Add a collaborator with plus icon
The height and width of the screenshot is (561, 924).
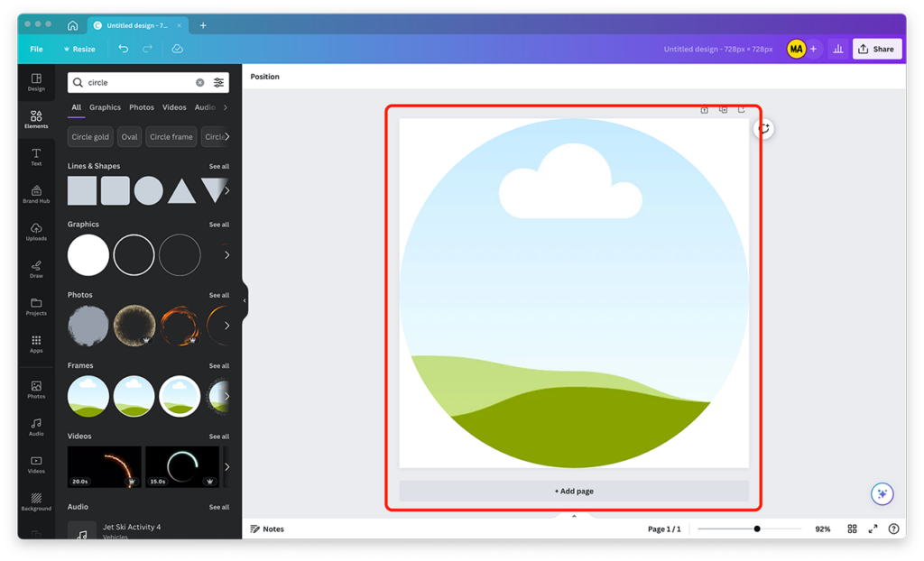click(813, 49)
